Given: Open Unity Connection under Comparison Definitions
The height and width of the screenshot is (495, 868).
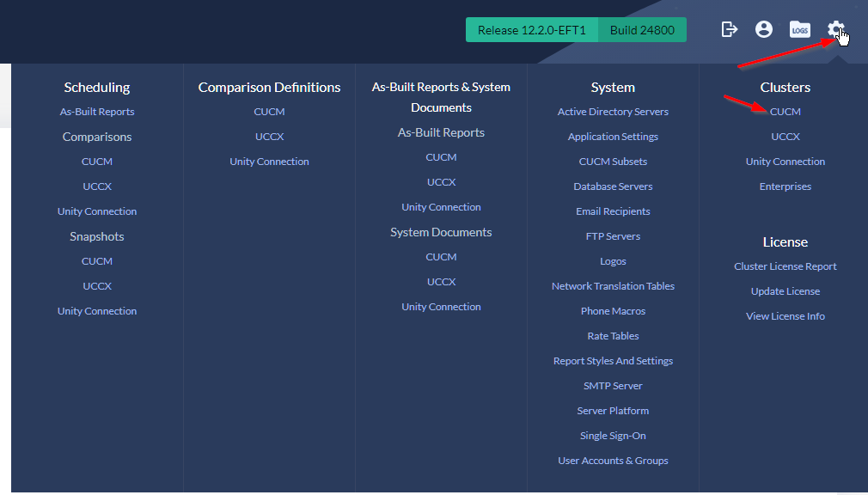Looking at the screenshot, I should pos(269,161).
